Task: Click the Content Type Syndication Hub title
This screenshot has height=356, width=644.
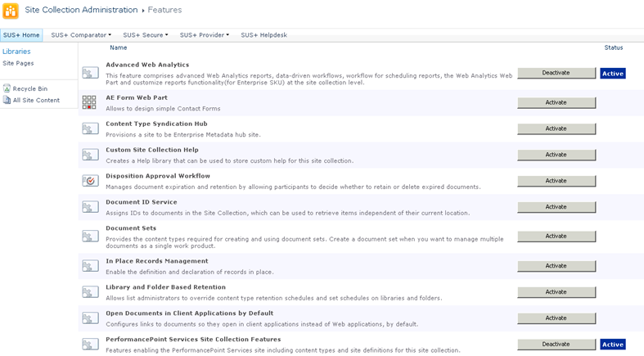Action: click(x=156, y=124)
